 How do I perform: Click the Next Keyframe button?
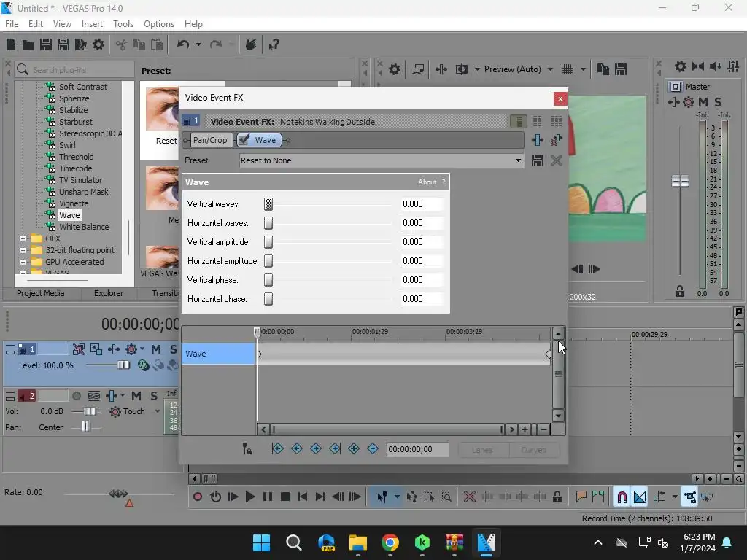click(316, 448)
